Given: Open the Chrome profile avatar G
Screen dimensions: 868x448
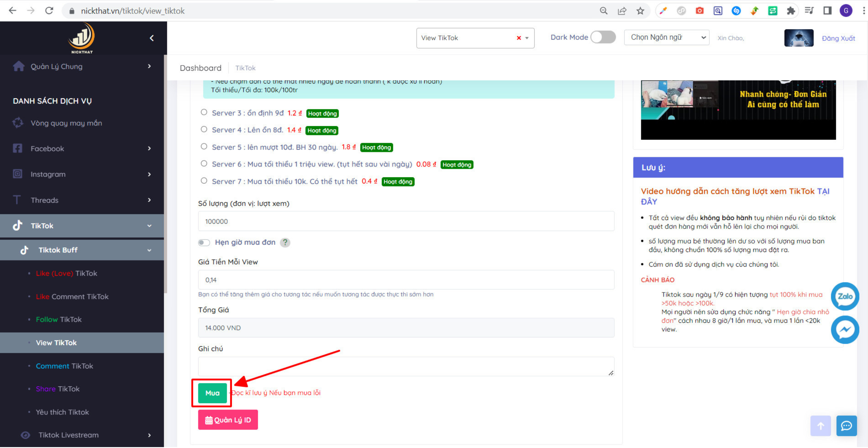Looking at the screenshot, I should pyautogui.click(x=846, y=11).
